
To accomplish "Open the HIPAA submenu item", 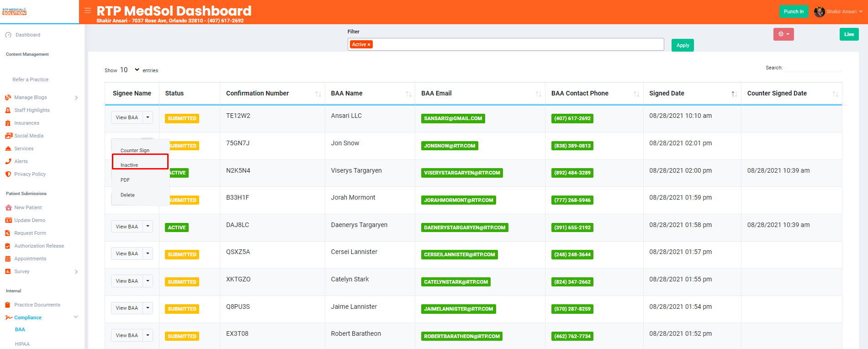I will (22, 344).
